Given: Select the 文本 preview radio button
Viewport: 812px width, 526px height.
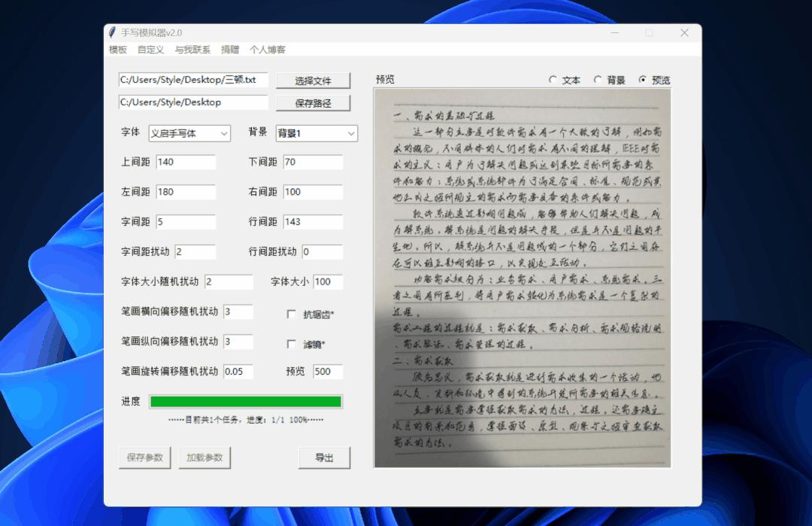Looking at the screenshot, I should [554, 80].
